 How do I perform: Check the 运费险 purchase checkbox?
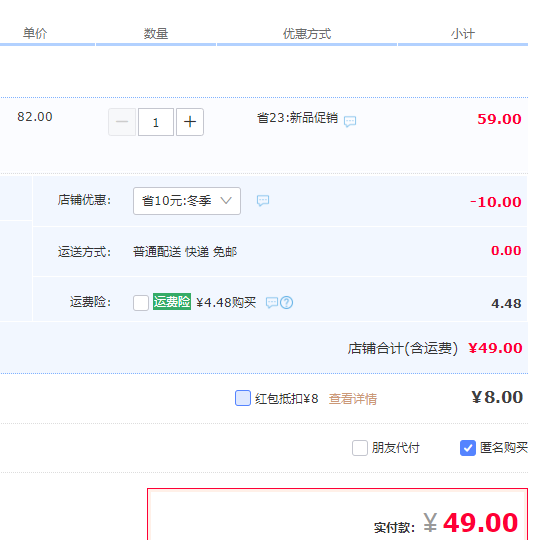[x=141, y=303]
